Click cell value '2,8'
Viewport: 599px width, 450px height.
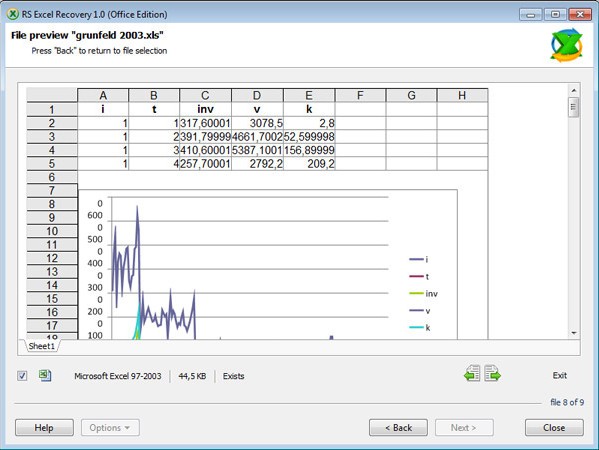(x=309, y=123)
